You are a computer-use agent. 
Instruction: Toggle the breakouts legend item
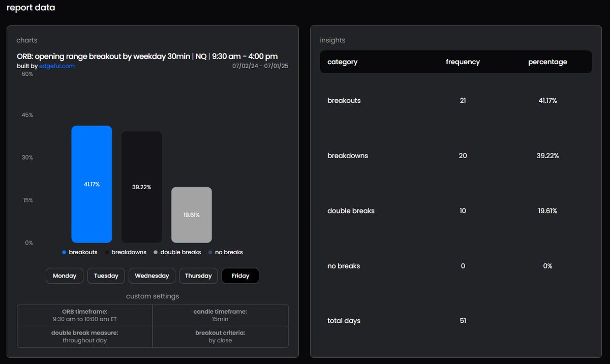(x=80, y=252)
